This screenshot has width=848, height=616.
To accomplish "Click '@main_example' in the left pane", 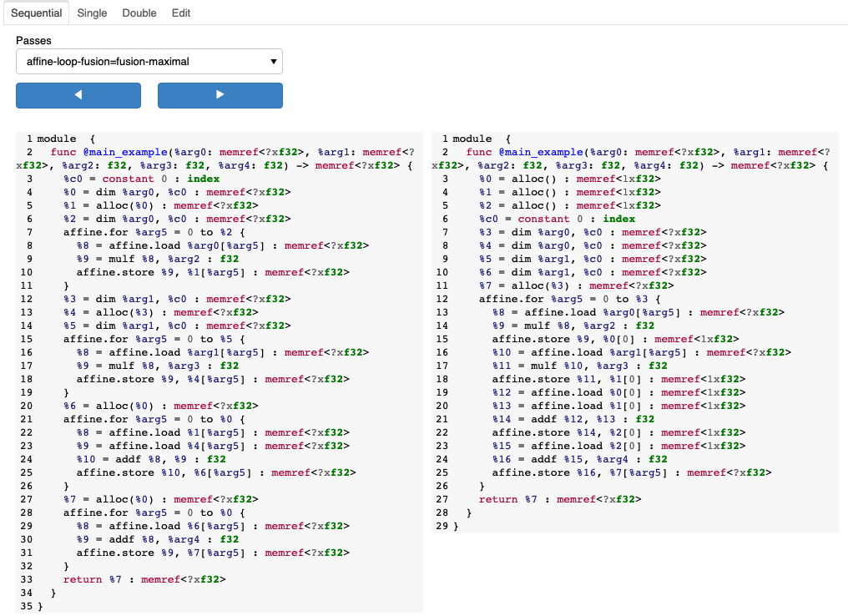I will 125,153.
